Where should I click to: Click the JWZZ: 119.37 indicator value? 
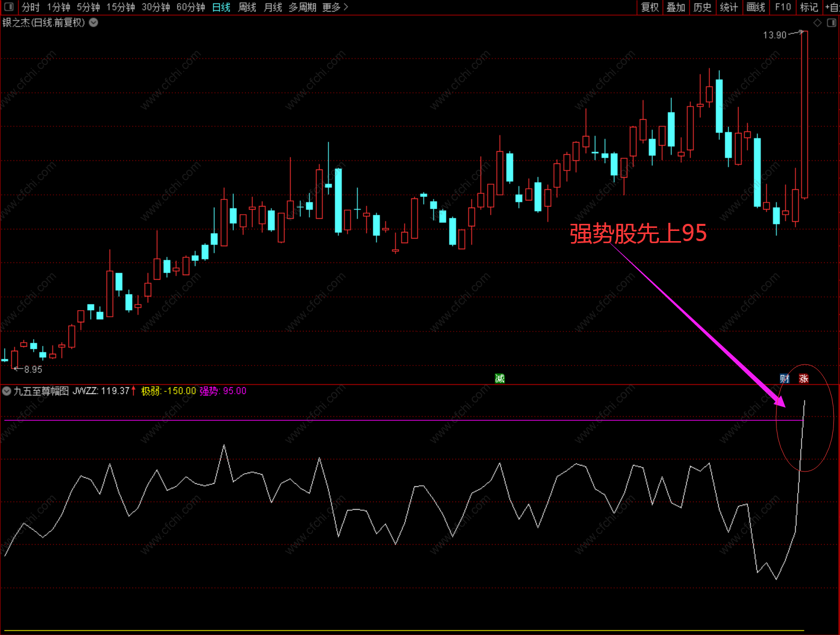pyautogui.click(x=101, y=391)
